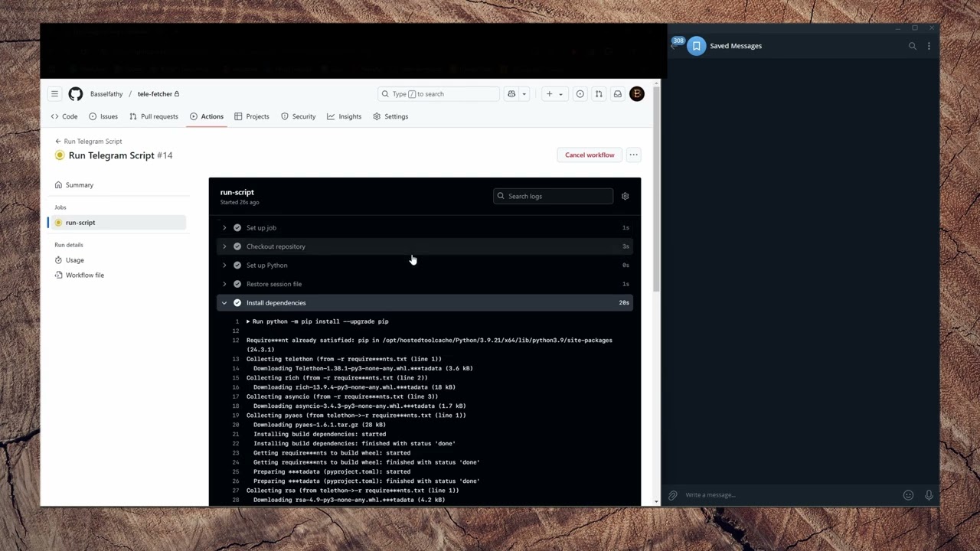Switch to the repository Settings tab
Screen dimensions: 980x551
[x=390, y=116]
